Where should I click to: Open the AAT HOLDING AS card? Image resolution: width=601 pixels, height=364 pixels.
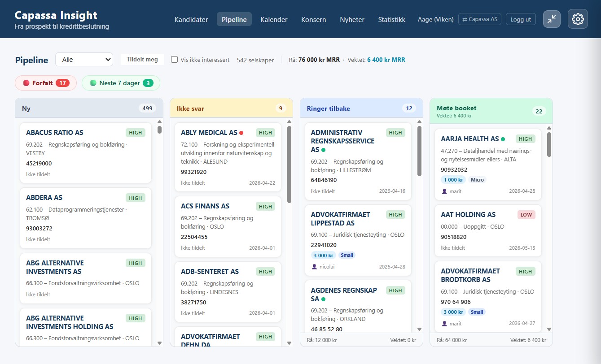coord(488,230)
